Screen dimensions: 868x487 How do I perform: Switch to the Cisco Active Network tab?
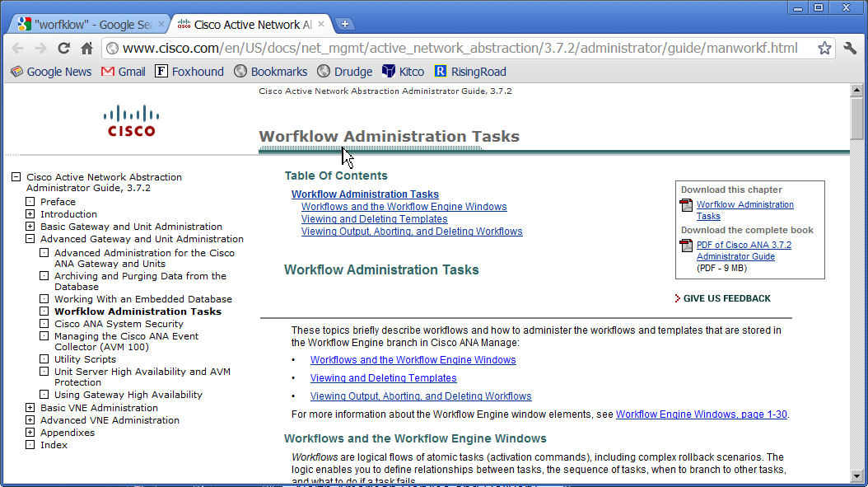pyautogui.click(x=252, y=25)
